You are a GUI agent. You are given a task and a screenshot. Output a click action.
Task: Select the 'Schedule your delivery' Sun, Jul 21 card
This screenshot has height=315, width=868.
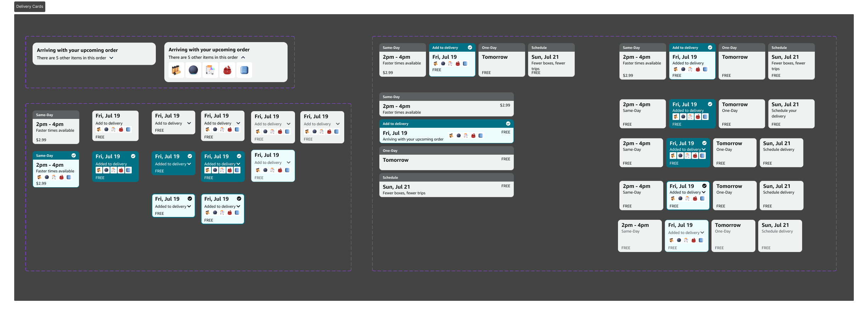click(791, 114)
